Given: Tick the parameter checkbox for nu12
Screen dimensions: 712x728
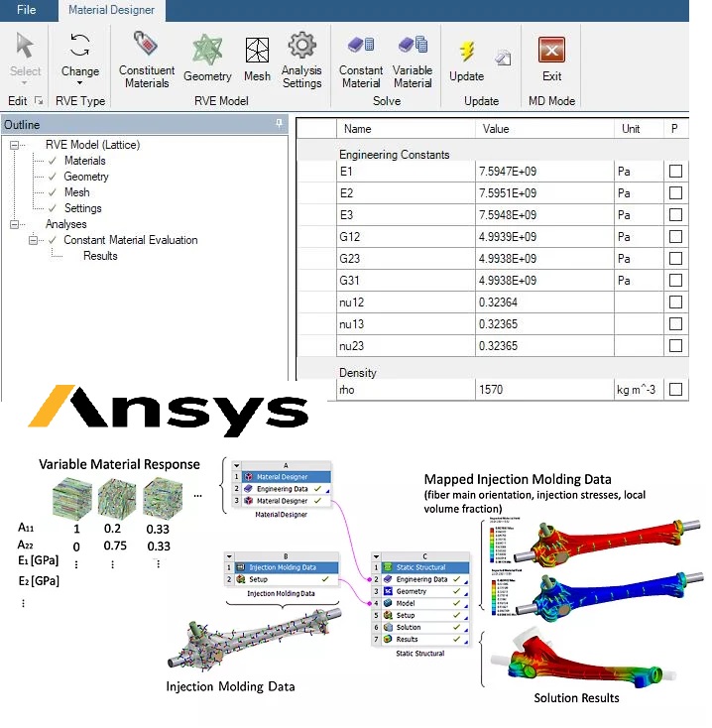Looking at the screenshot, I should [675, 303].
